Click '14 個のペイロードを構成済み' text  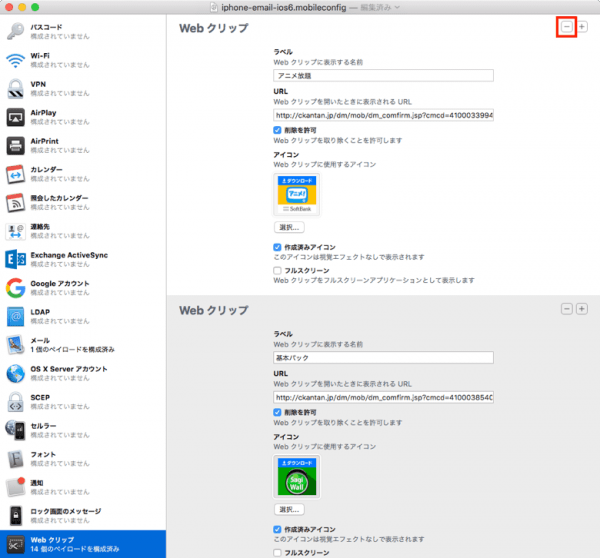point(75,549)
